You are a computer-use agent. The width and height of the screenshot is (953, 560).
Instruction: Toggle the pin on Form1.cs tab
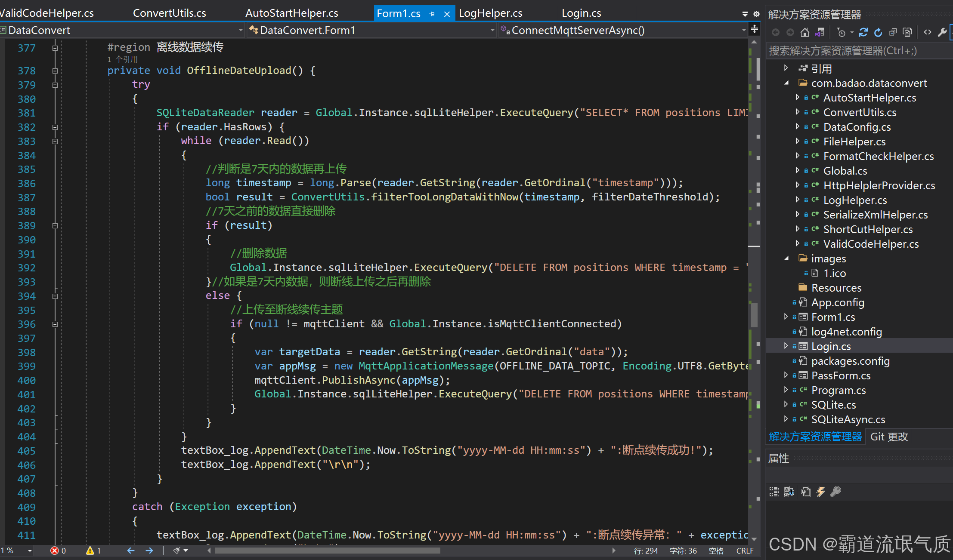click(x=432, y=14)
